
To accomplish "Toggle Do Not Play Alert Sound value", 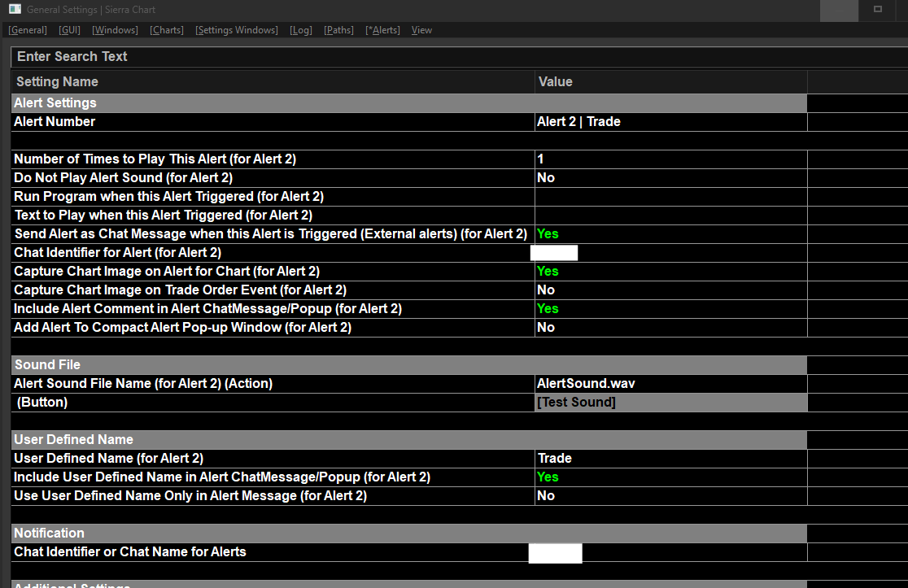I will click(670, 177).
